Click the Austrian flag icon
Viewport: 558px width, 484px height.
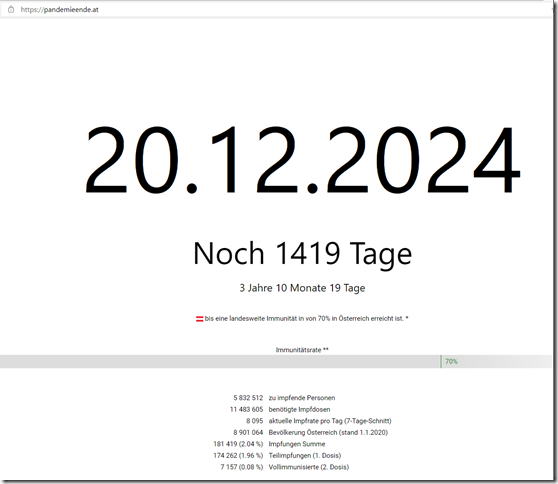point(199,319)
